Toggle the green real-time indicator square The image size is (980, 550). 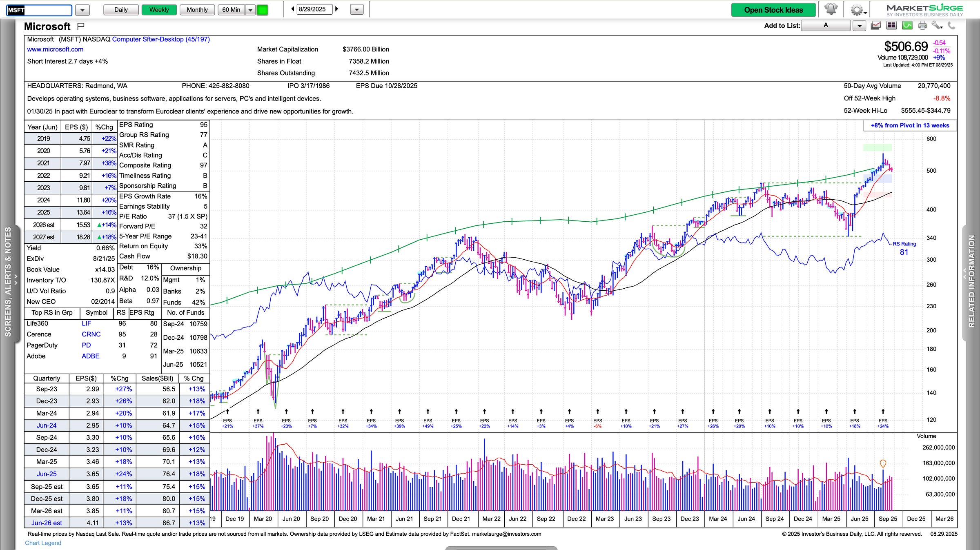point(262,10)
